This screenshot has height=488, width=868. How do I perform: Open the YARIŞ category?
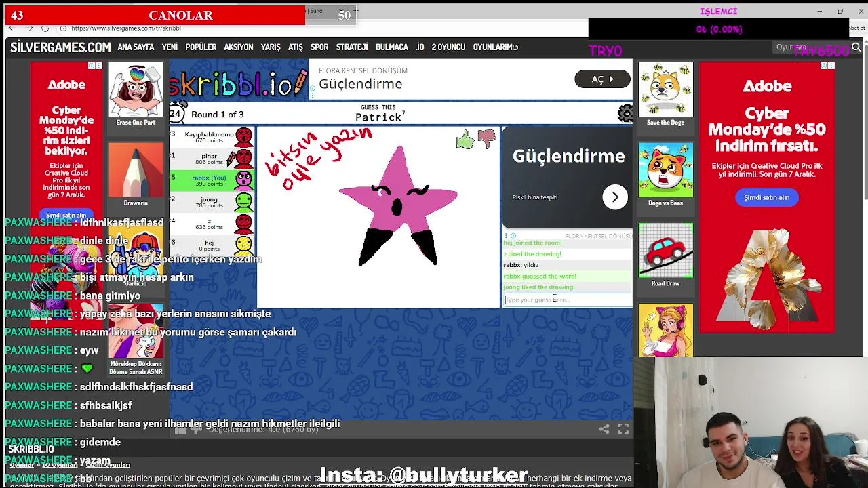tap(271, 47)
